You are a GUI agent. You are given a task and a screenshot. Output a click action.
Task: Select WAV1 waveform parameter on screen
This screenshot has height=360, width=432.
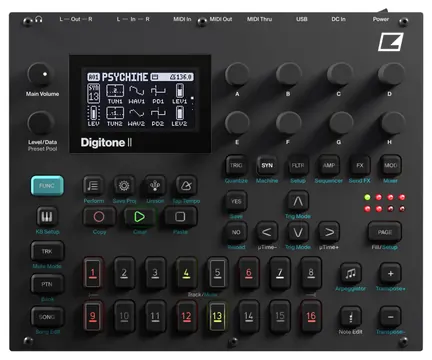point(137,94)
